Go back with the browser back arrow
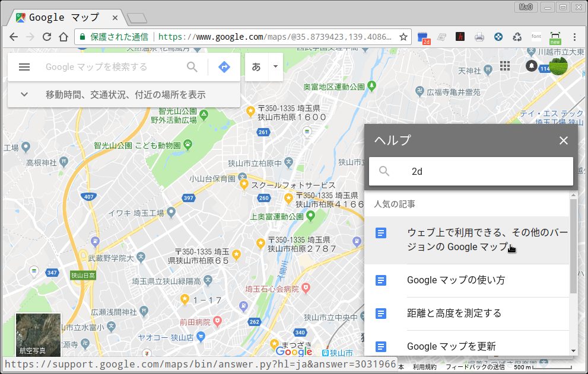 pos(14,37)
